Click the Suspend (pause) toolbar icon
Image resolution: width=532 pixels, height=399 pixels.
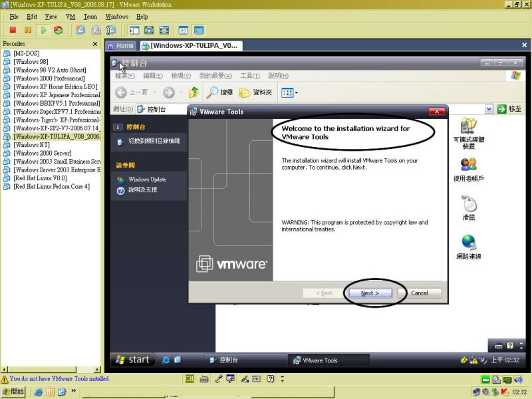tap(28, 30)
